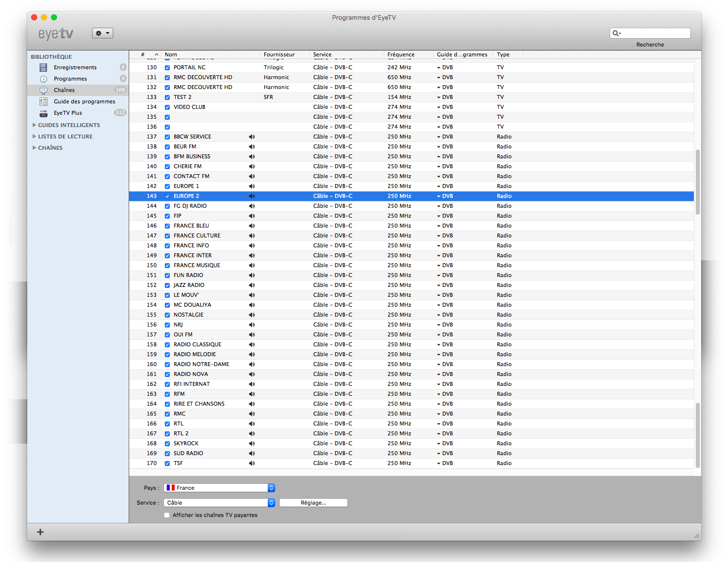The height and width of the screenshot is (562, 728).
Task: Open the Service dropdown showing Câble
Action: click(219, 503)
